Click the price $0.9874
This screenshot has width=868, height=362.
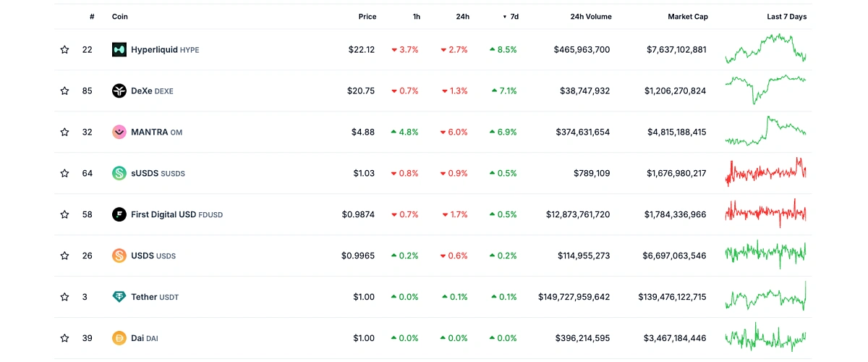click(359, 215)
